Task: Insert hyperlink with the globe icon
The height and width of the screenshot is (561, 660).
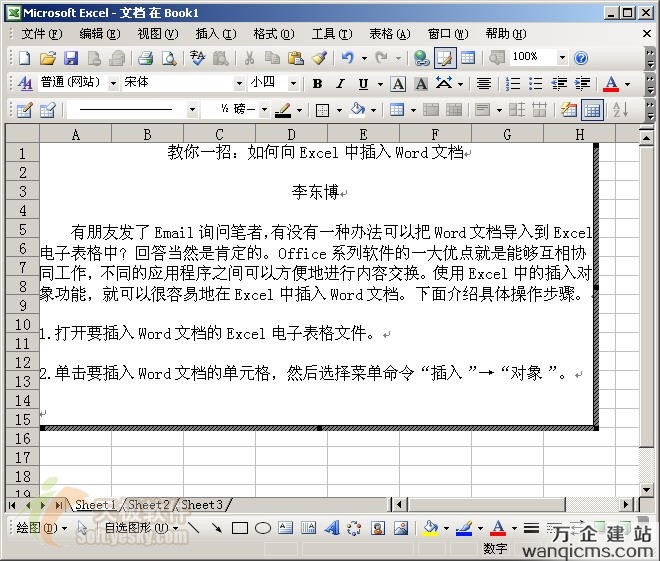Action: coord(422,58)
